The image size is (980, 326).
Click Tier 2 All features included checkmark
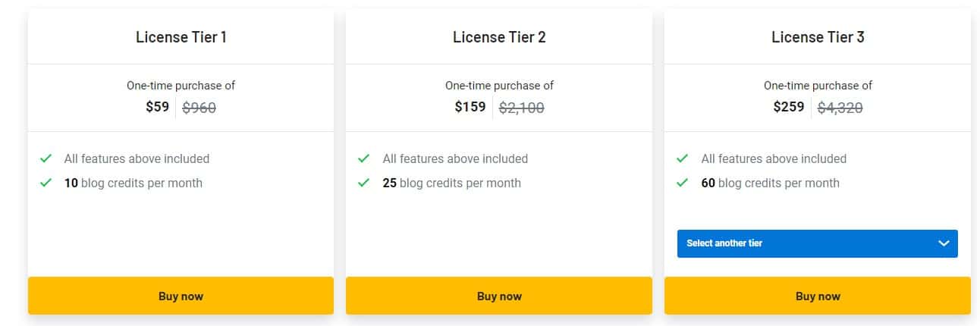pos(364,158)
